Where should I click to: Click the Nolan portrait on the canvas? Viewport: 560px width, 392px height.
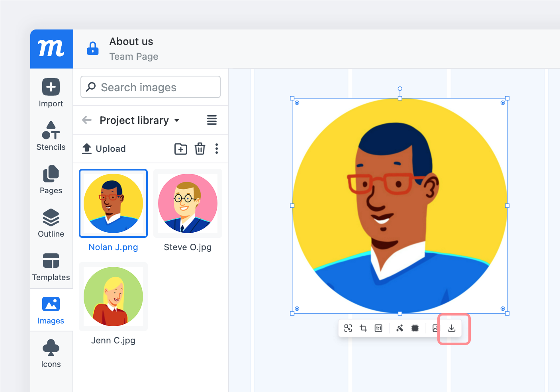(x=400, y=206)
